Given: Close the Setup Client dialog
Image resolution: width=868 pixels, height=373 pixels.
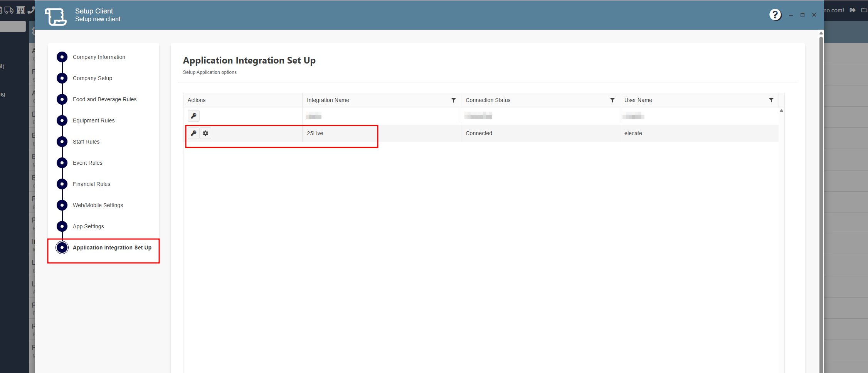Looking at the screenshot, I should click(814, 15).
